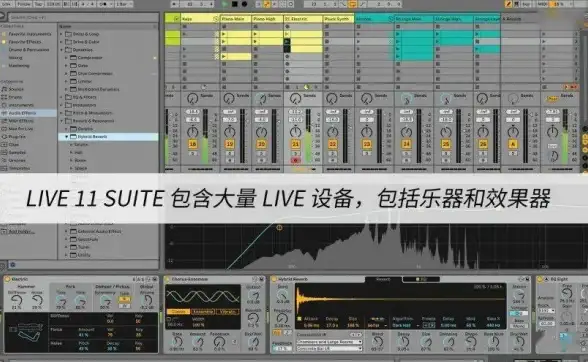Select the Multiband Dynamics device

(98, 89)
